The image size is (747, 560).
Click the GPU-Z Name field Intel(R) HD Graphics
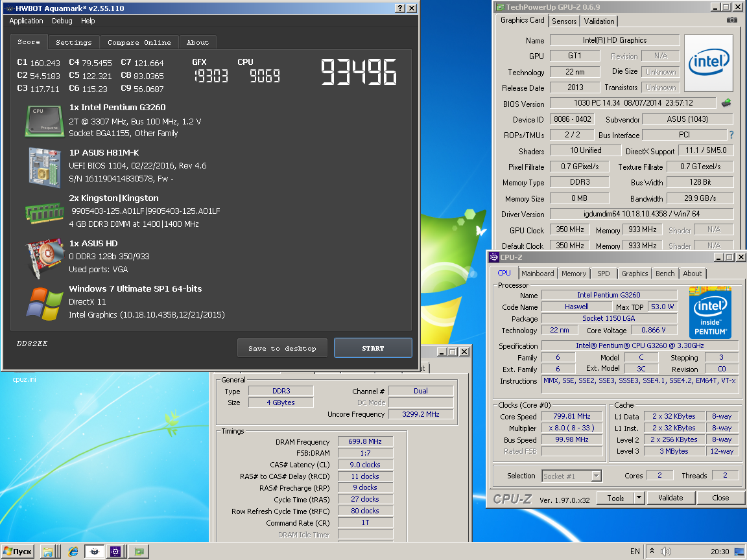pos(615,40)
